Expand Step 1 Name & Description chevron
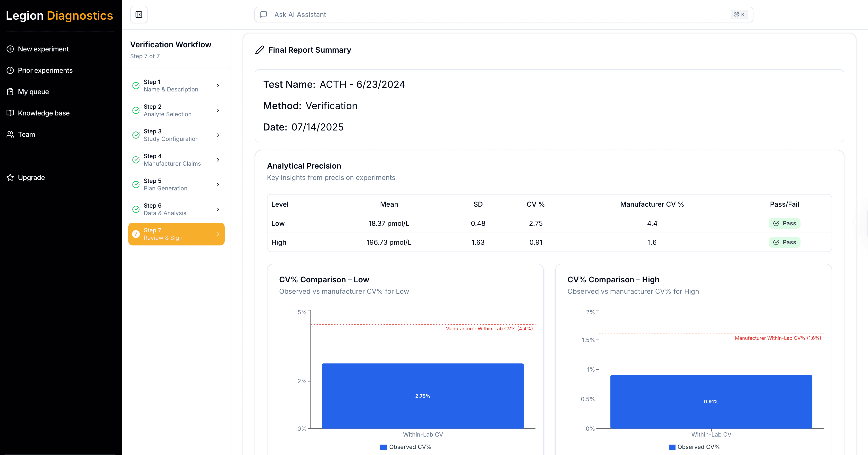Screen dimensions: 868x455 (x=218, y=86)
